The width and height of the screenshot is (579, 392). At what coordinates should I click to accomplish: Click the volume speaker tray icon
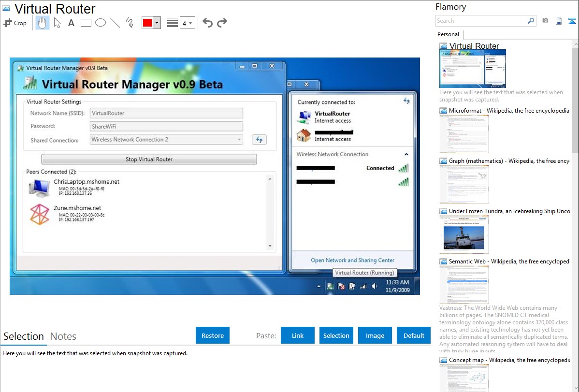point(375,286)
